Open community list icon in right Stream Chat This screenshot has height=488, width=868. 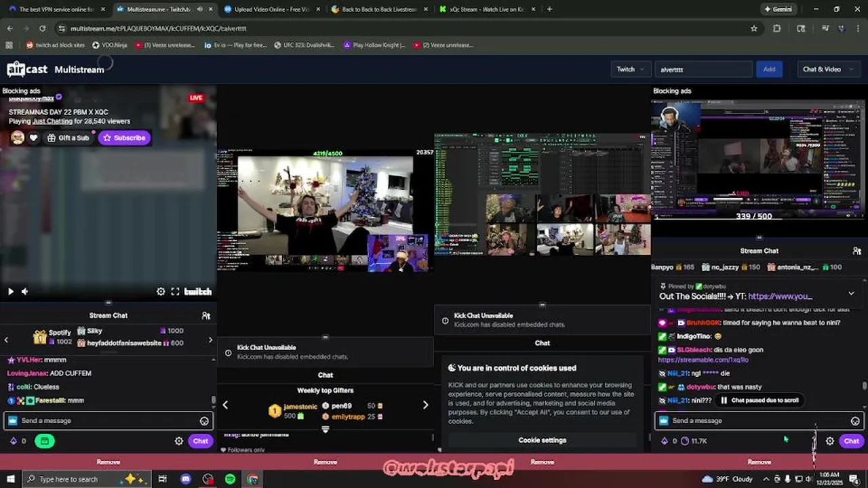point(857,251)
